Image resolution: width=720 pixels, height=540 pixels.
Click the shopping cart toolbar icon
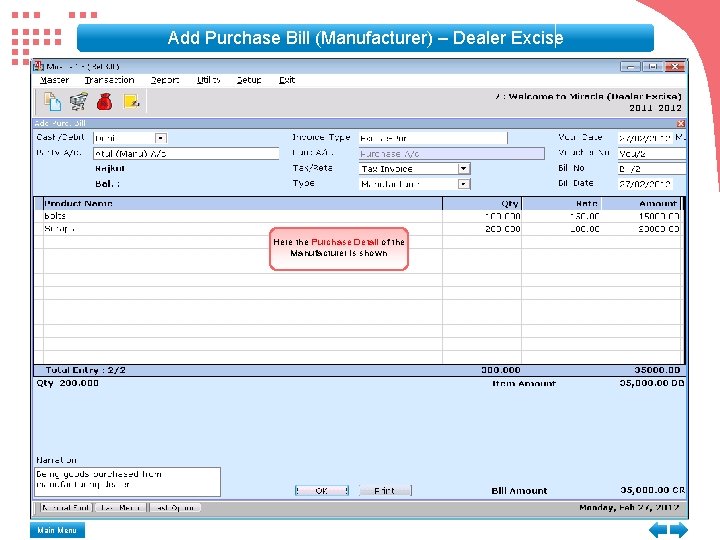tap(79, 101)
